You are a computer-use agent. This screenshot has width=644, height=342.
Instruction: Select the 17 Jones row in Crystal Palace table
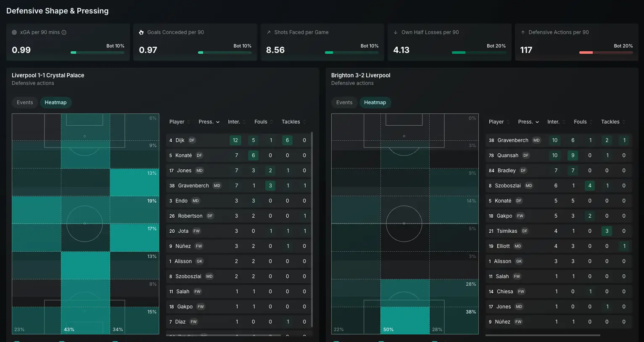coord(238,171)
